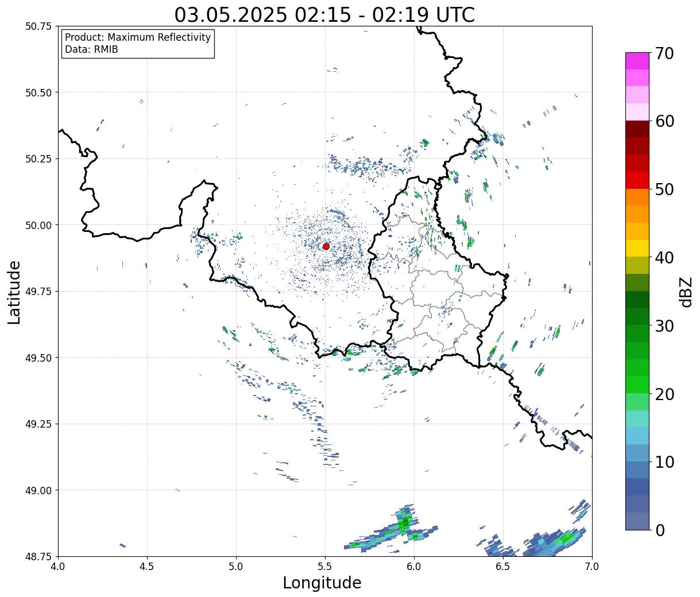700x597 pixels.
Task: Click the dark maroon swatch just below 60 dBZ
Action: click(637, 129)
